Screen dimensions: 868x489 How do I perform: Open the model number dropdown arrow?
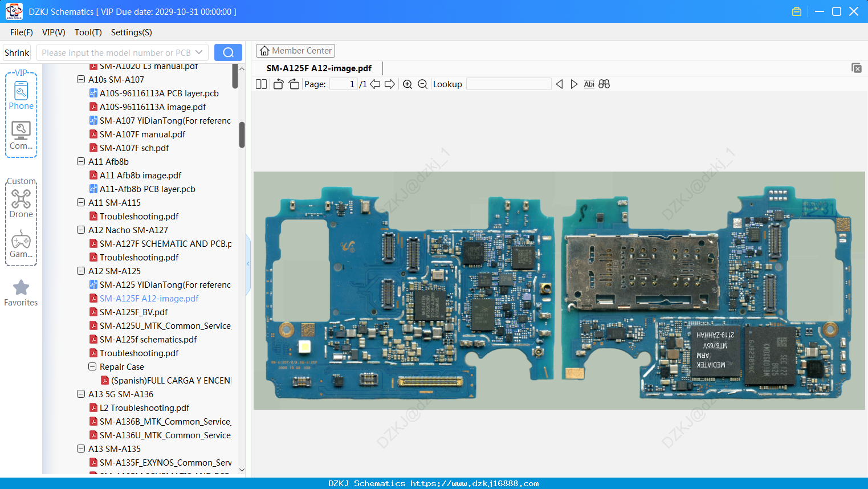pyautogui.click(x=199, y=52)
